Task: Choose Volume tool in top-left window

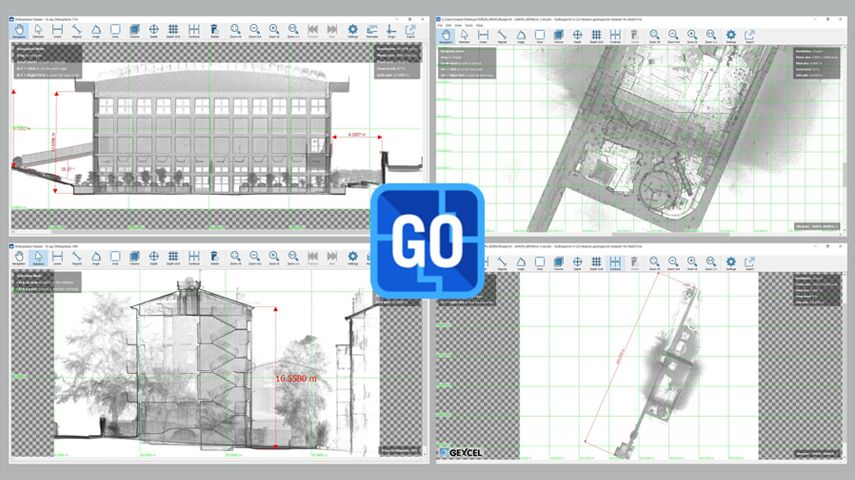Action: click(135, 31)
